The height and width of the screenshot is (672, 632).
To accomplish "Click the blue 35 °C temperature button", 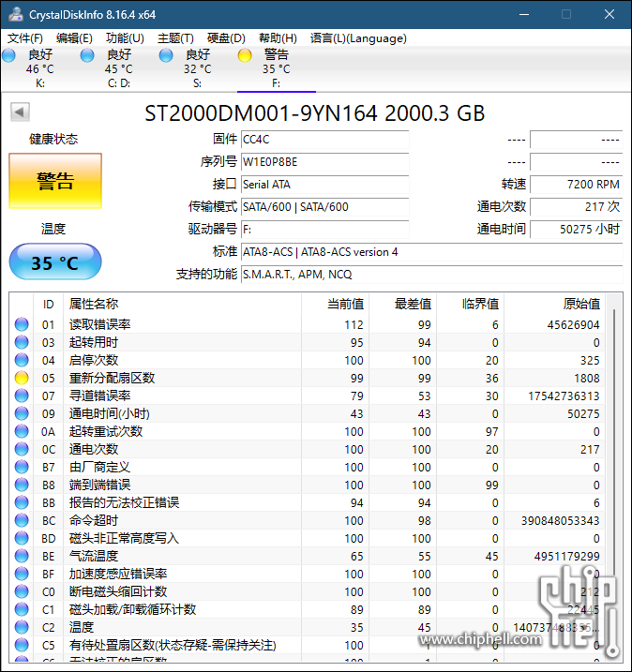I will 55,261.
